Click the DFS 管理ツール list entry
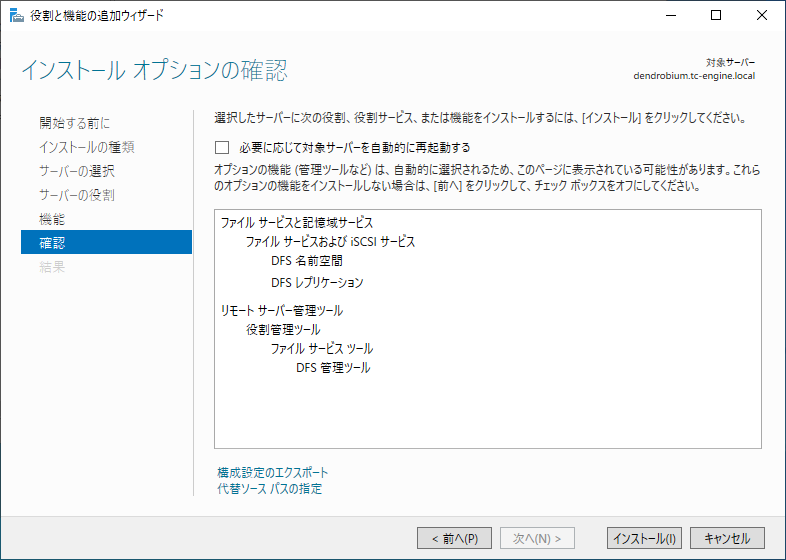The width and height of the screenshot is (786, 560). (x=333, y=367)
